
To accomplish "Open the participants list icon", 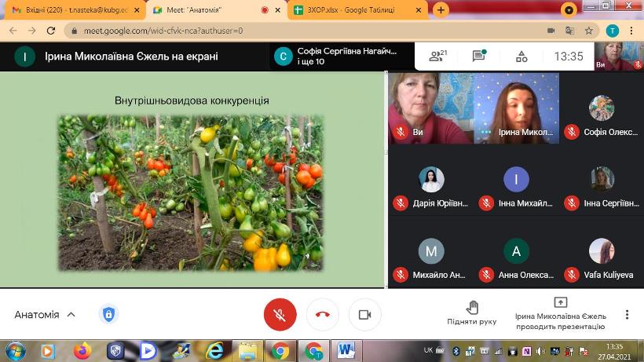I will (437, 57).
